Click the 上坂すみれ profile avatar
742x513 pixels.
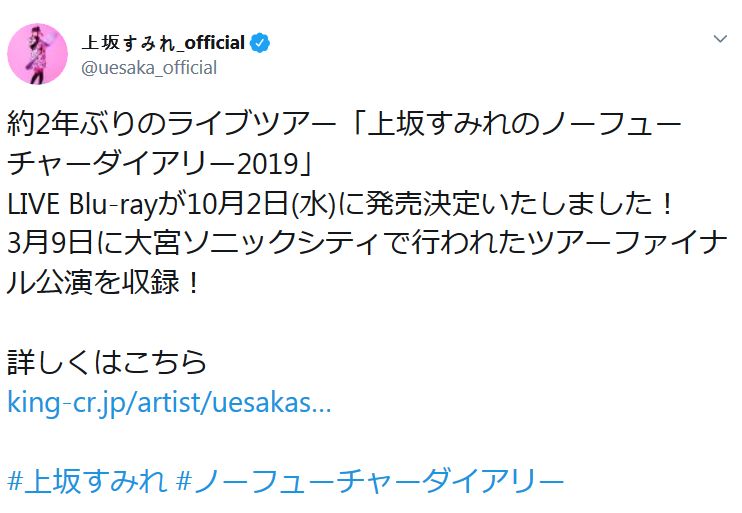coord(38,54)
